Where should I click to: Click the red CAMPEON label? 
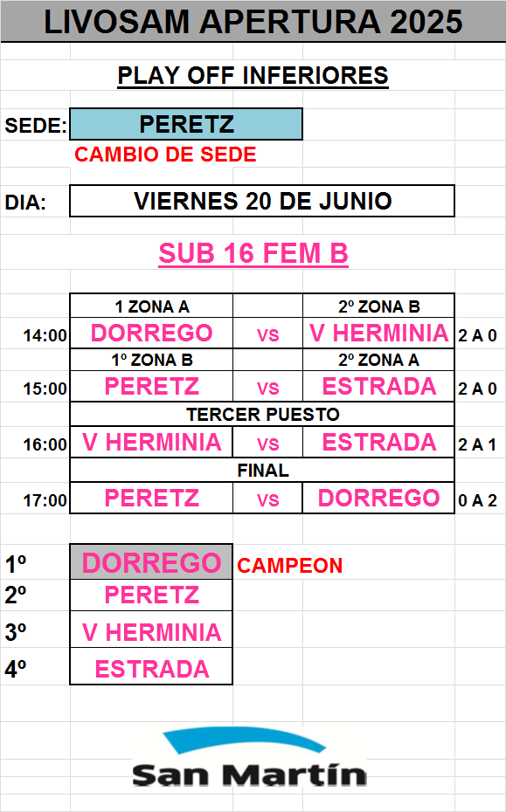(x=290, y=566)
